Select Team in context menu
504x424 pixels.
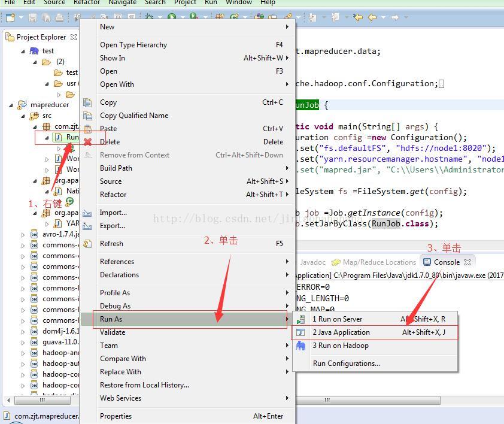pos(187,346)
